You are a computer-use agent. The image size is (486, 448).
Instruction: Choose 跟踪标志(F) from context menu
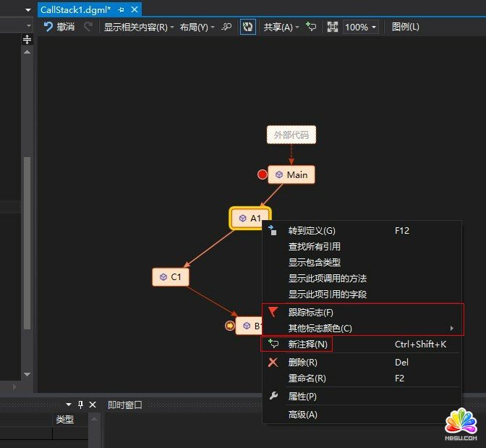(311, 313)
